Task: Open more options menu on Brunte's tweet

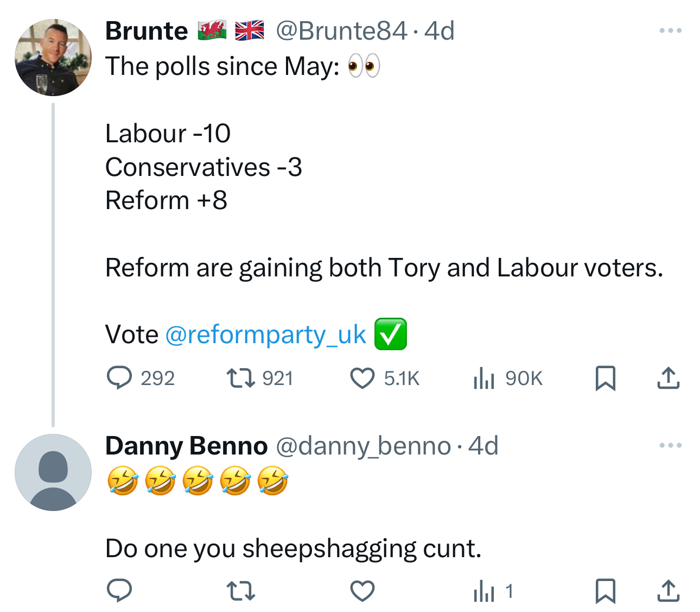Action: [x=670, y=31]
